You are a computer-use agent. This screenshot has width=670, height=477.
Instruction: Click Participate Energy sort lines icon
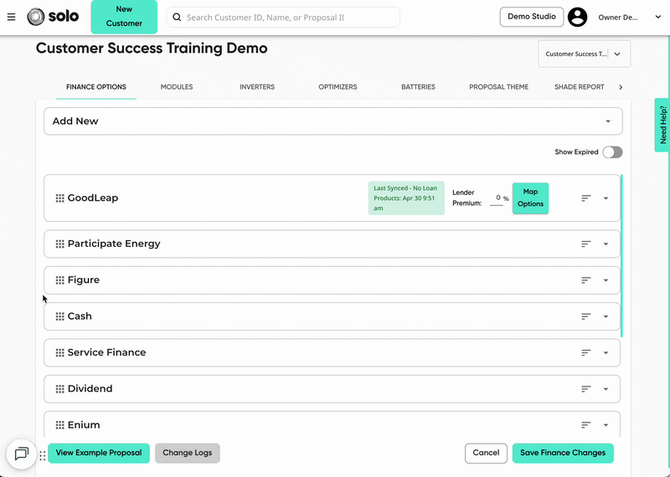pos(586,244)
